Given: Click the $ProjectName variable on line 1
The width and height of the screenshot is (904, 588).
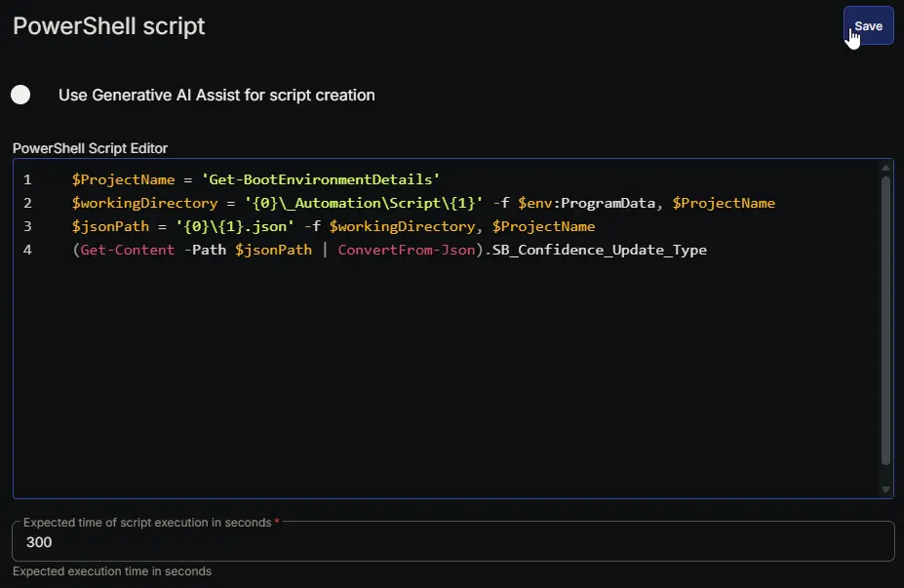Looking at the screenshot, I should coord(124,179).
